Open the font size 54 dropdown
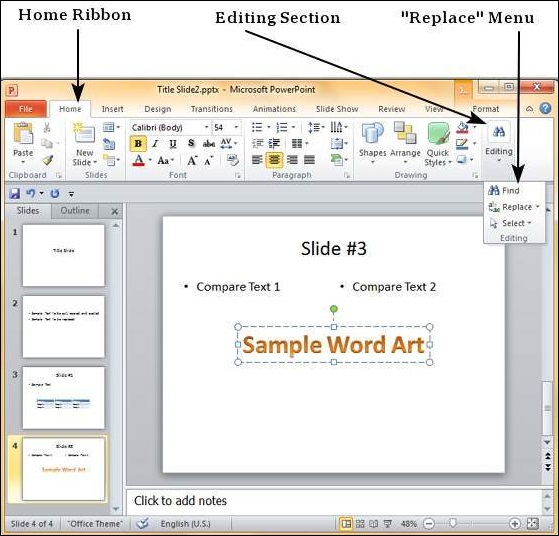 click(236, 127)
